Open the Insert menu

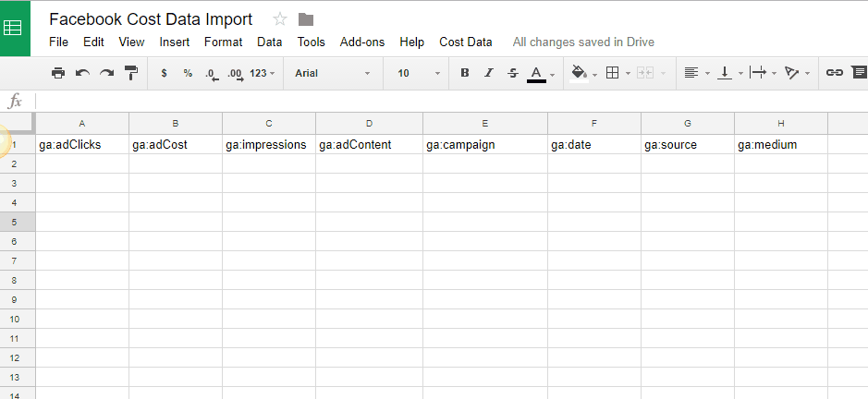point(175,42)
